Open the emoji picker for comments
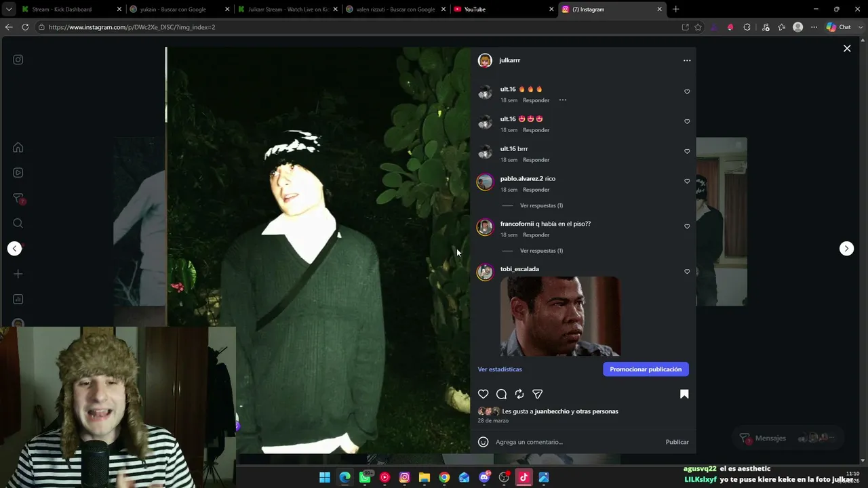868x488 pixels. [x=484, y=442]
